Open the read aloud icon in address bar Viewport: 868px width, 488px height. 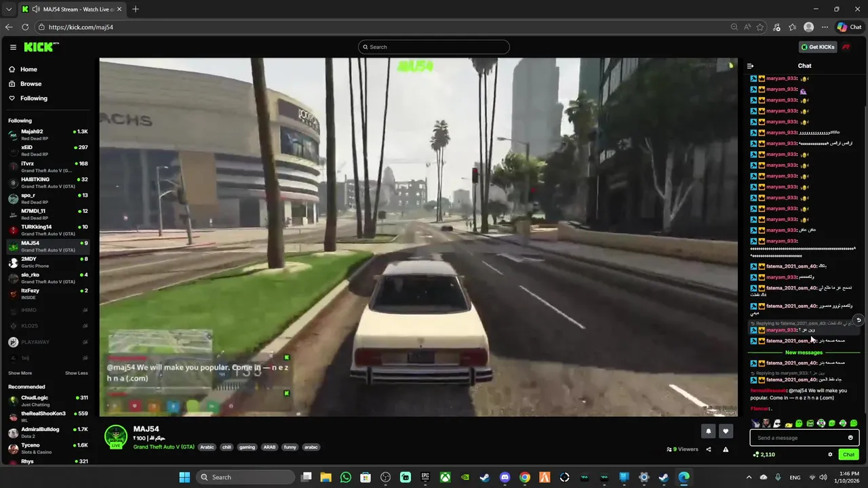(747, 27)
